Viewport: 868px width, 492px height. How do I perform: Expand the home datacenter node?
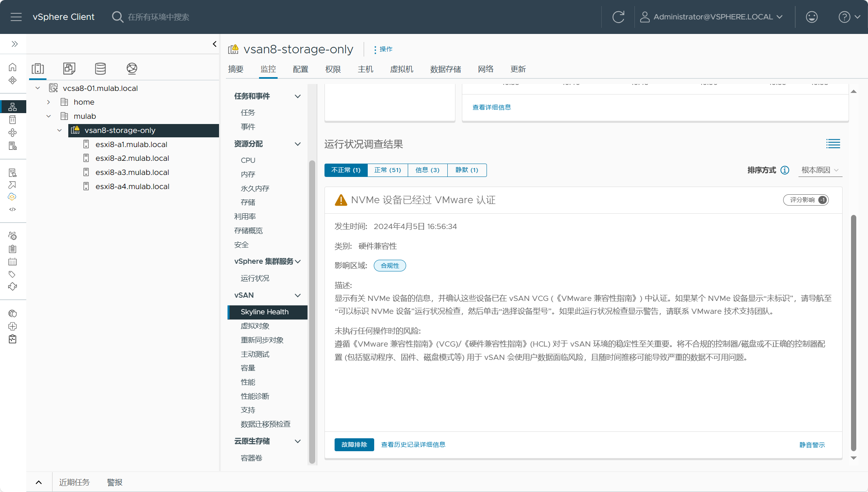[x=48, y=102]
